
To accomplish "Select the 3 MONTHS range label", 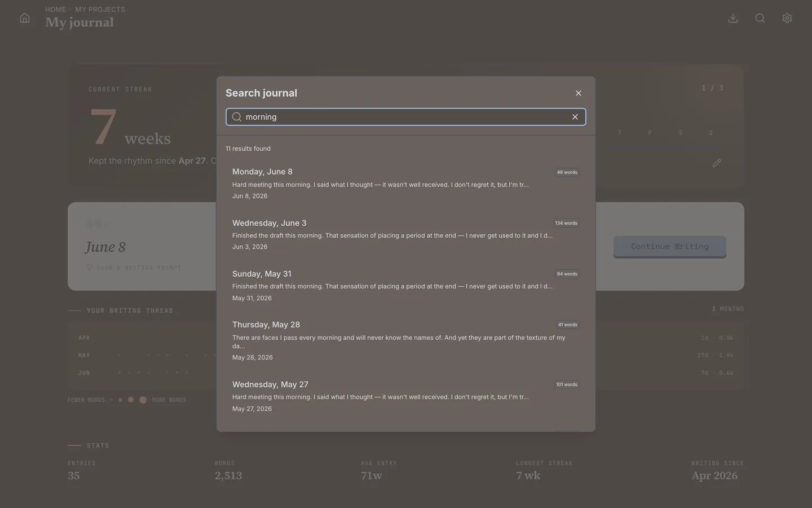I will tap(728, 309).
